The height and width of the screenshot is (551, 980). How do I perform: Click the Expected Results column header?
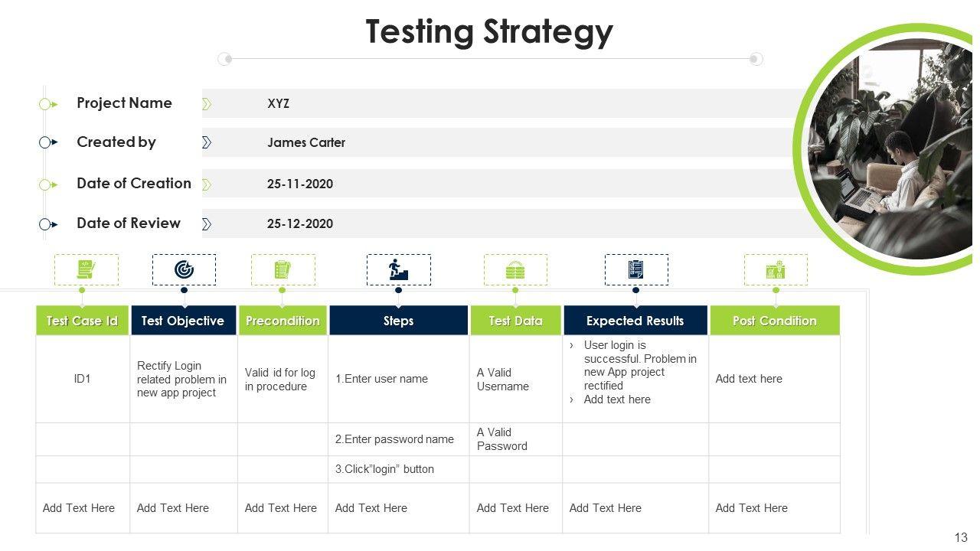635,321
